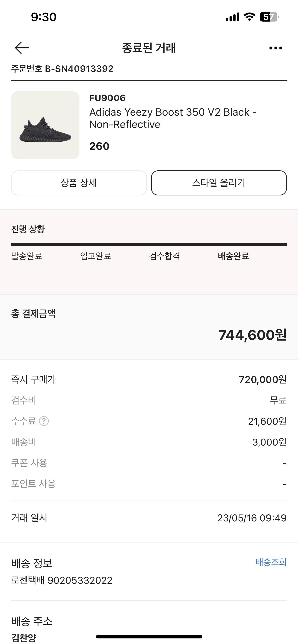Tap the home indicator bar
Image resolution: width=298 pixels, height=644 pixels.
tap(149, 637)
